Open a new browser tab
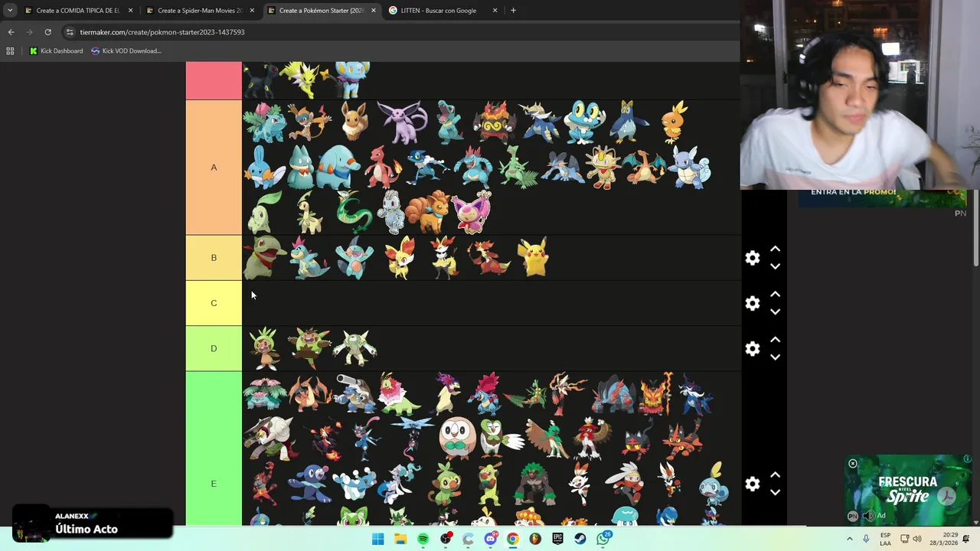The image size is (980, 551). point(513,11)
